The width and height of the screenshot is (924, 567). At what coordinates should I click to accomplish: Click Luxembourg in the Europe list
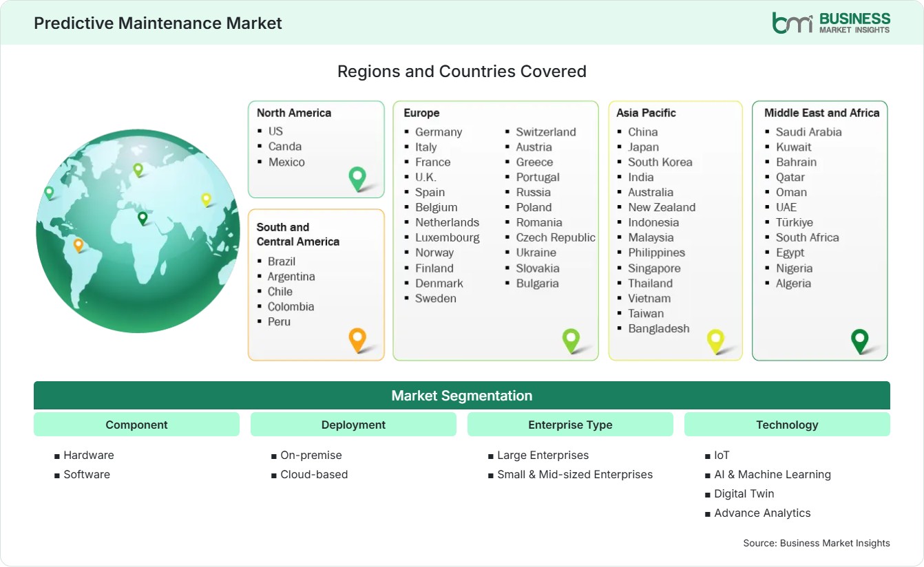coord(448,237)
